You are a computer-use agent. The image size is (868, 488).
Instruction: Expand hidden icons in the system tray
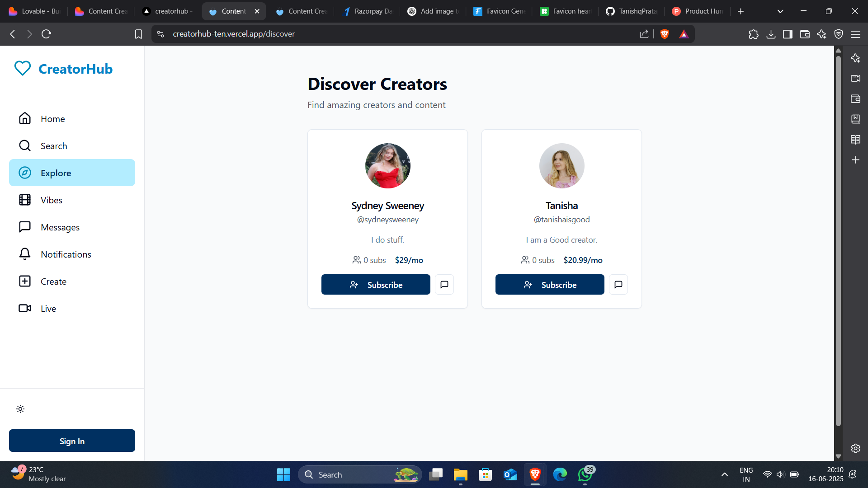tap(724, 474)
